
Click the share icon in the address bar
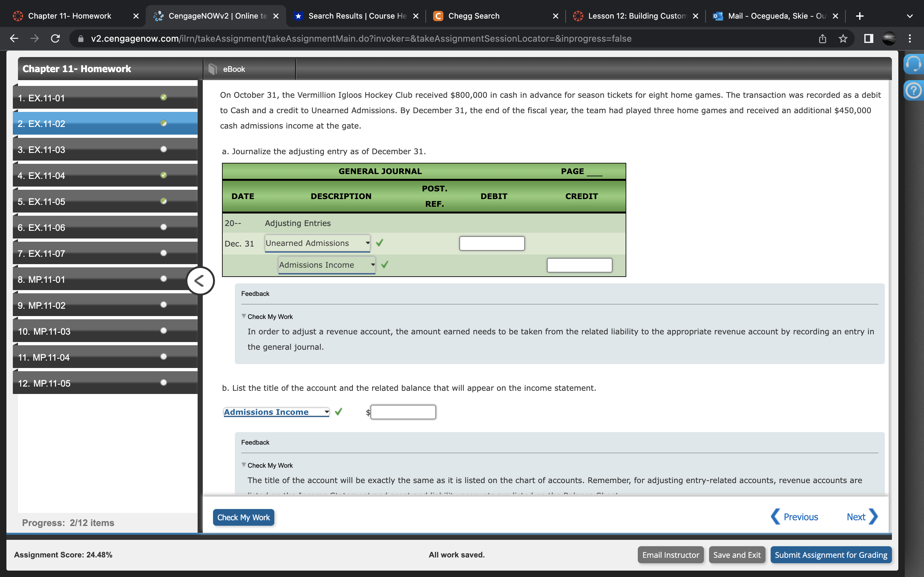822,38
